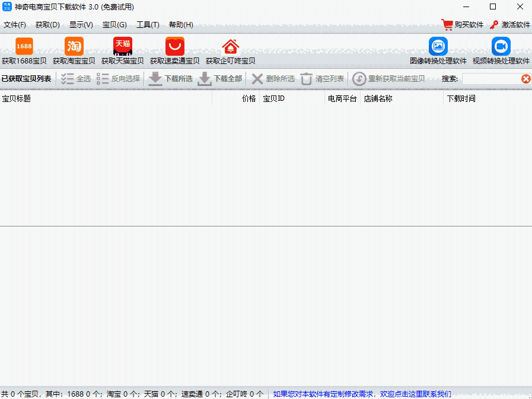Open the 显示(V) menu
This screenshot has width=532, height=399.
point(81,25)
